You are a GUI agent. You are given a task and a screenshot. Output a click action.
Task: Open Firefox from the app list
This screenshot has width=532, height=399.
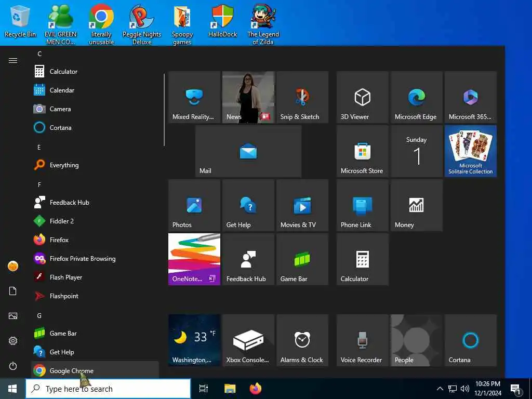pos(95,240)
